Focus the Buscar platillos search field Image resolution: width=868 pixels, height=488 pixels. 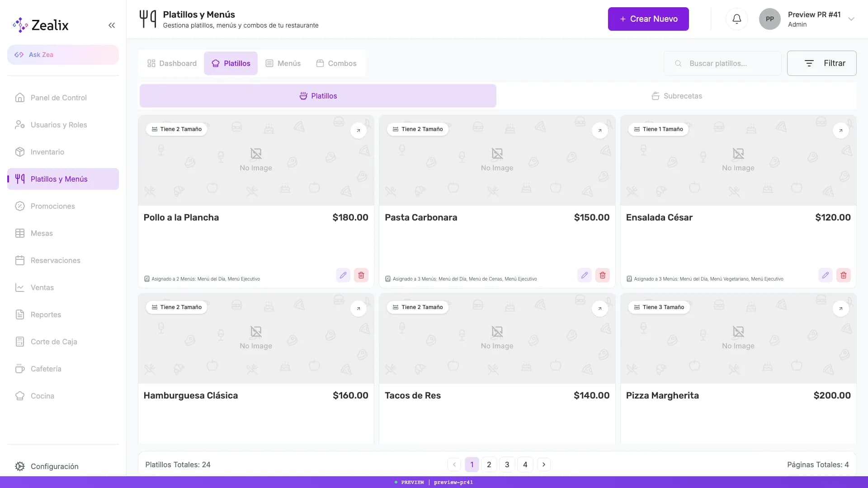[x=722, y=63]
